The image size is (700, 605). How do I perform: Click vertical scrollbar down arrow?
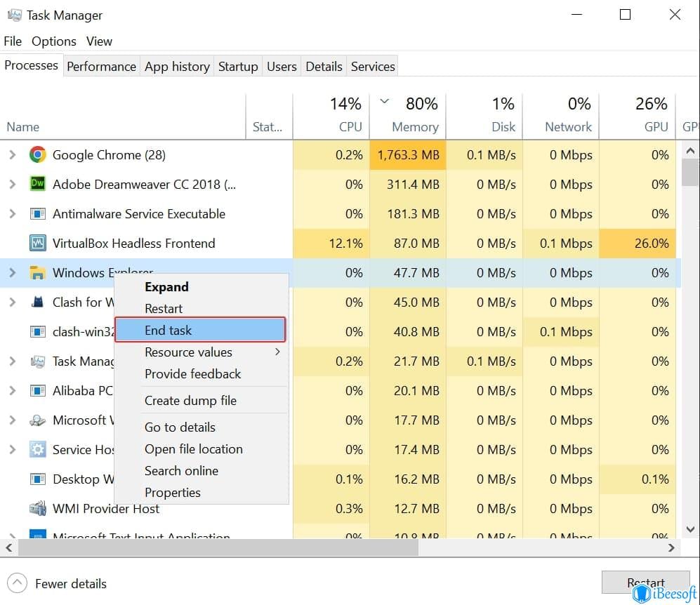point(690,530)
